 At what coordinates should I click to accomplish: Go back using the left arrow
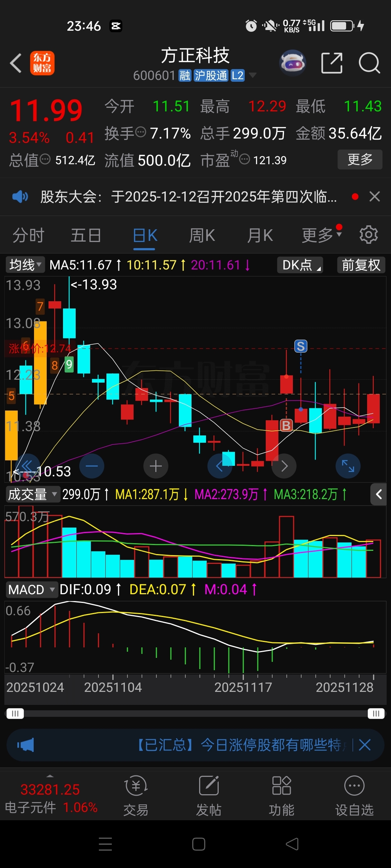(x=16, y=63)
